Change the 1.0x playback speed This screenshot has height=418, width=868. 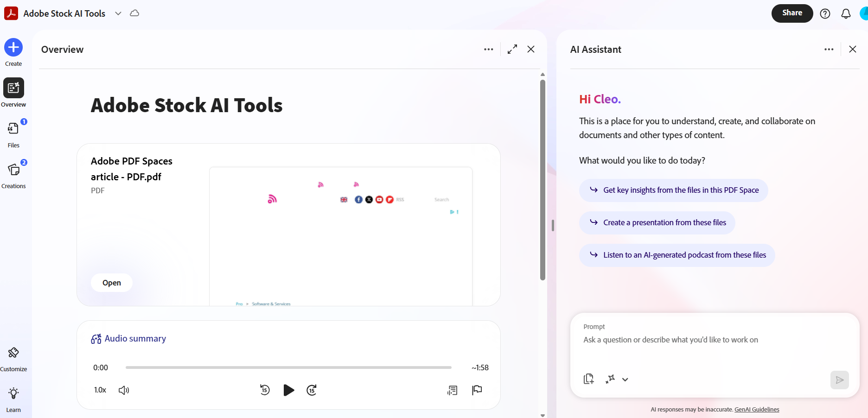click(100, 390)
